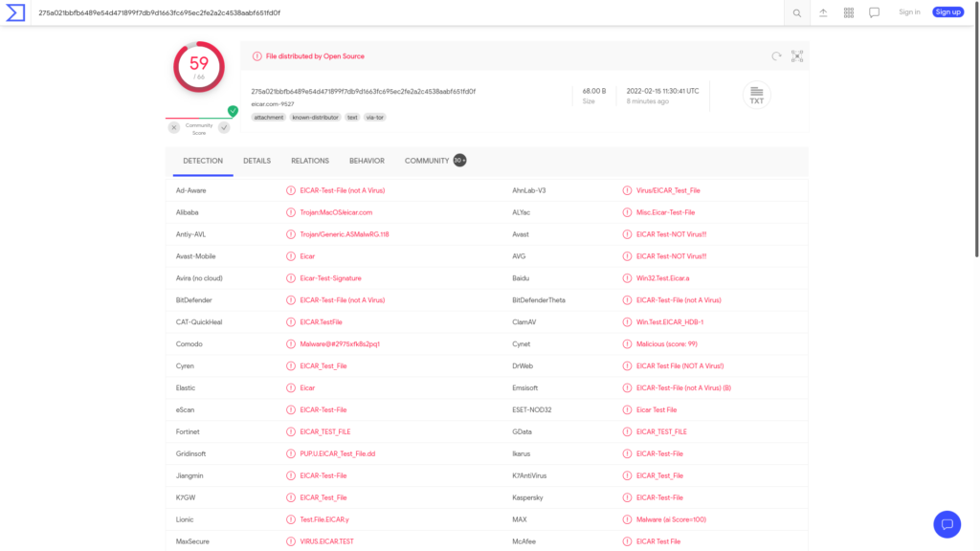Click the Sign in link
Image resolution: width=980 pixels, height=551 pixels.
point(909,11)
